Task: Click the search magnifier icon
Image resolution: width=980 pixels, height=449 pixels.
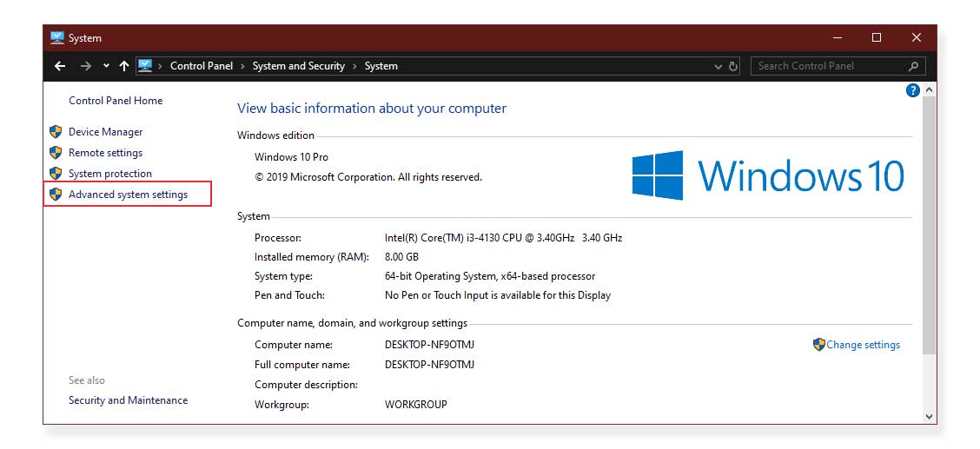Action: (914, 66)
